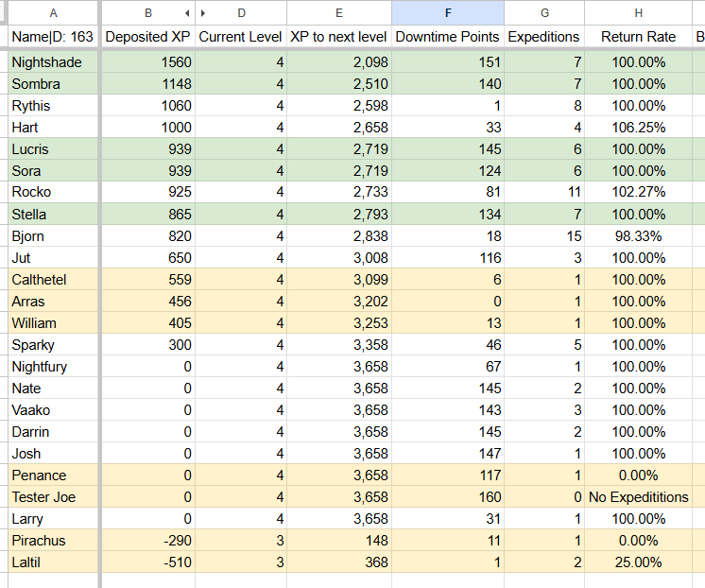Click Sparky's 300 deposited XP cell
The width and height of the screenshot is (705, 588).
[x=147, y=345]
